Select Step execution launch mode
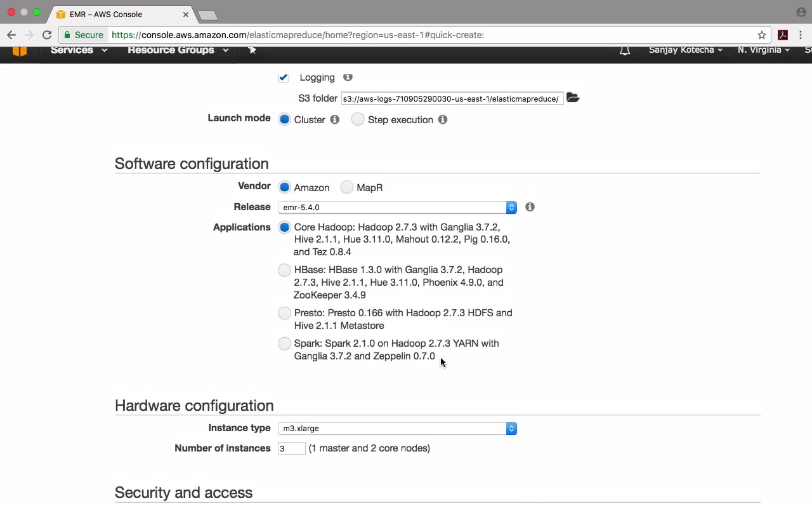 point(358,119)
